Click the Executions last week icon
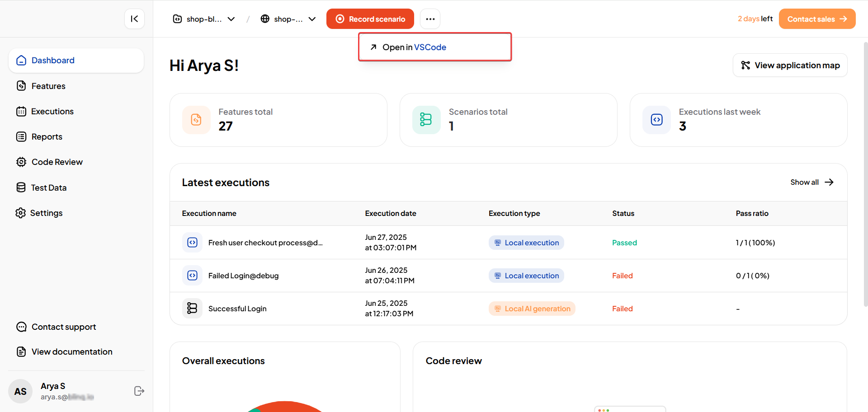868x412 pixels. [656, 120]
